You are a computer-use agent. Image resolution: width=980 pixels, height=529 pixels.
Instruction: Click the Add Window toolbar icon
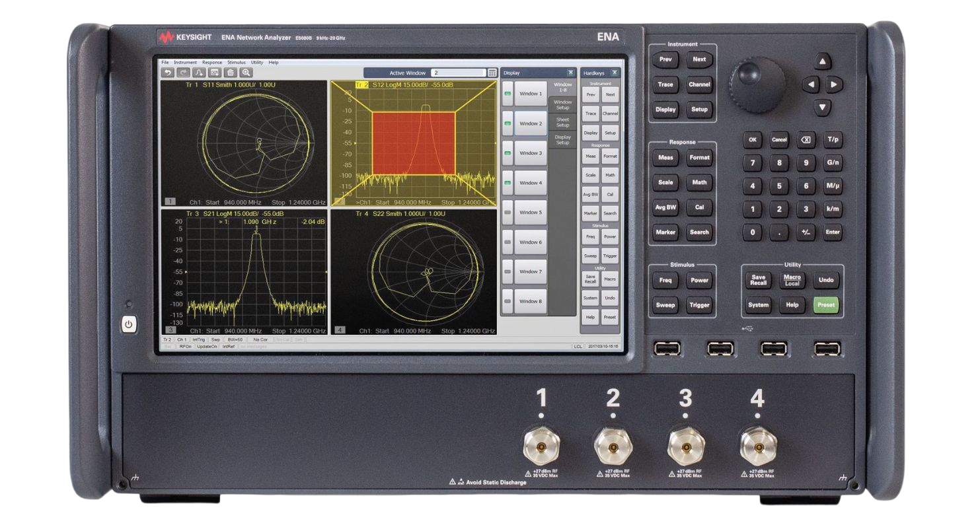[x=215, y=73]
